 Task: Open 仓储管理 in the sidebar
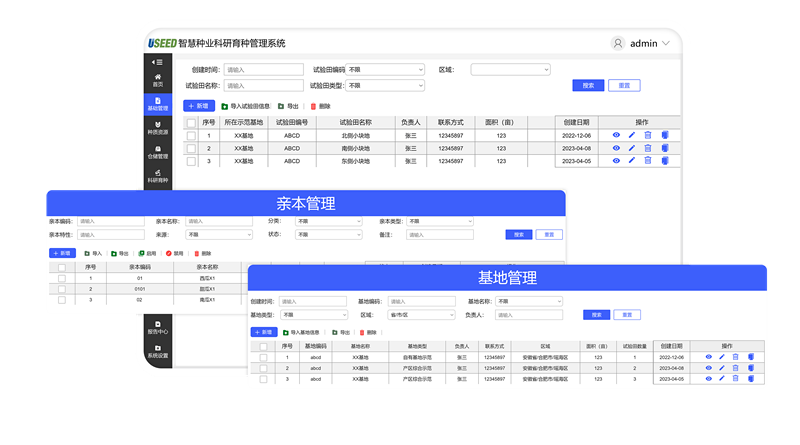click(x=157, y=153)
